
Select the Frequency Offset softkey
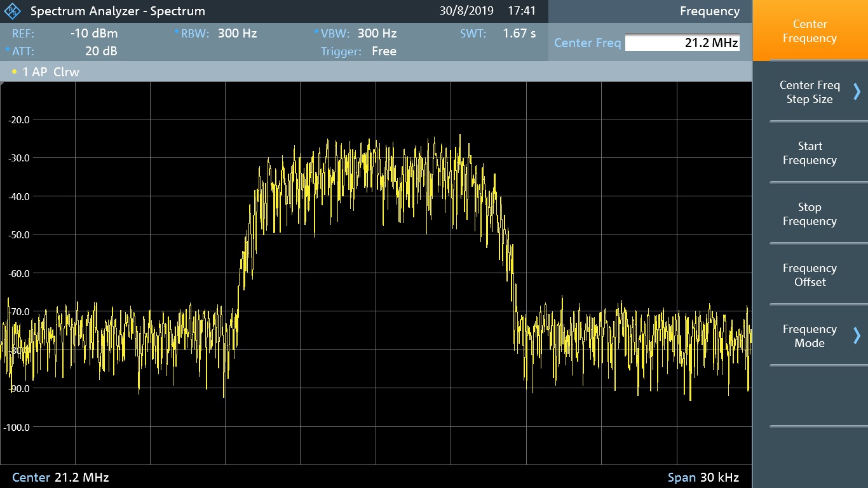coord(810,275)
